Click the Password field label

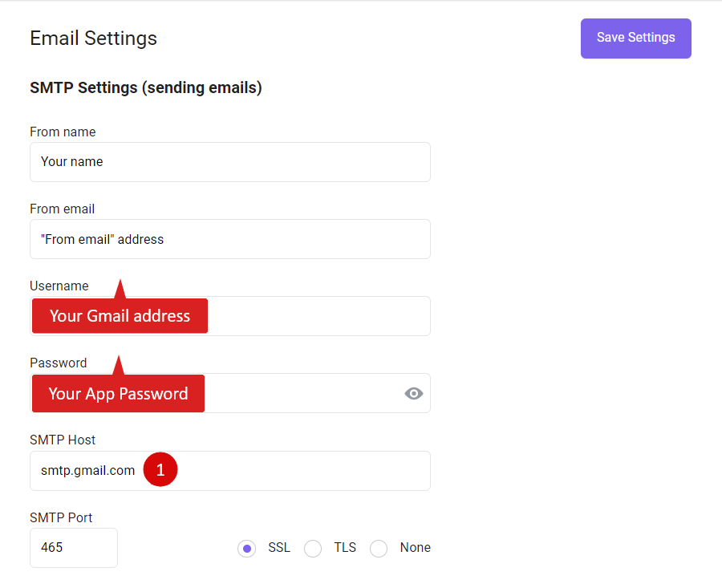(59, 363)
